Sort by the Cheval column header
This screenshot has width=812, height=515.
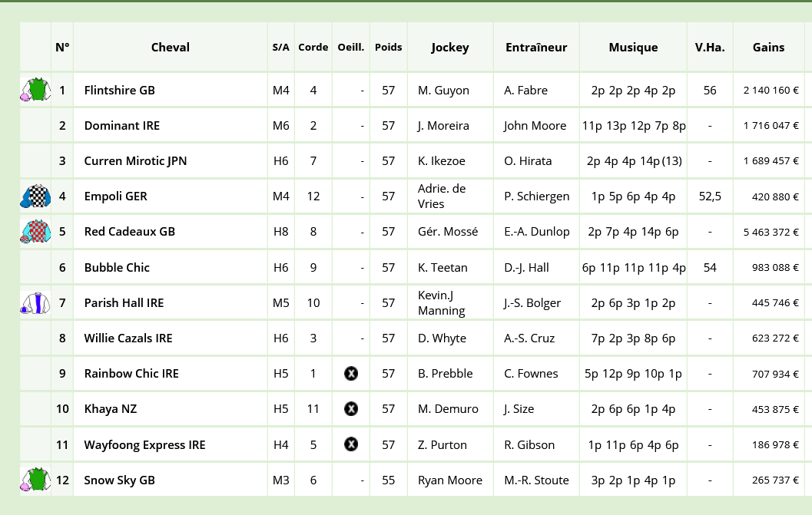tap(171, 47)
